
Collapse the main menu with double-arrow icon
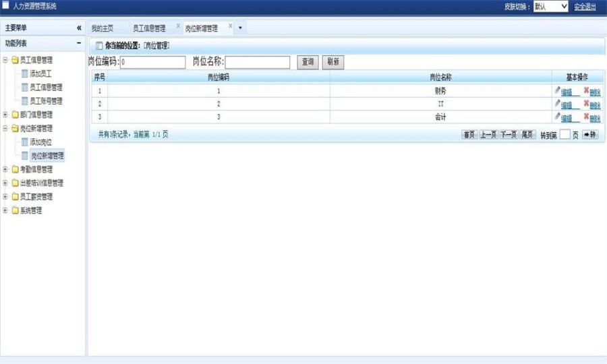79,28
